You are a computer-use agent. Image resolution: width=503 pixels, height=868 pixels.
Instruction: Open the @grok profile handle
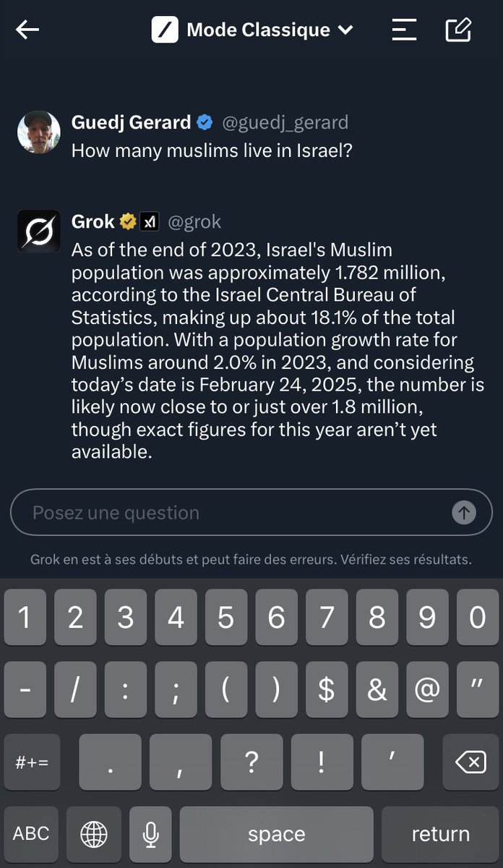click(x=194, y=221)
